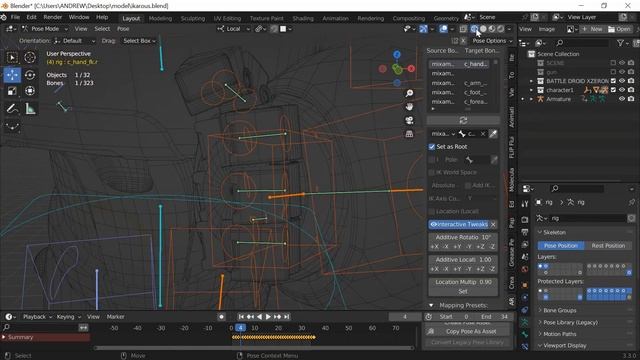The height and width of the screenshot is (360, 640).
Task: Click Set under Location Multip
Action: (x=463, y=291)
